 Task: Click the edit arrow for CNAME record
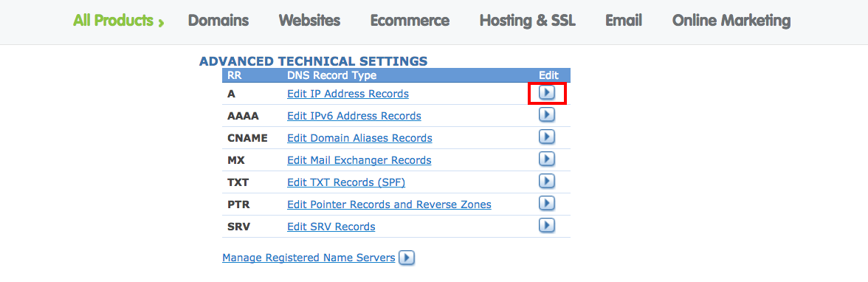[546, 137]
